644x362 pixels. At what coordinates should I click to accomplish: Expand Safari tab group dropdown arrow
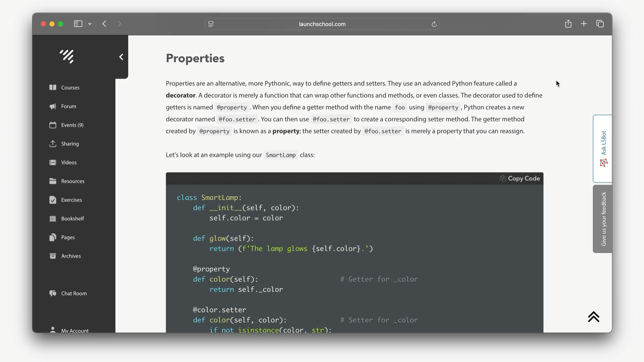coord(90,24)
